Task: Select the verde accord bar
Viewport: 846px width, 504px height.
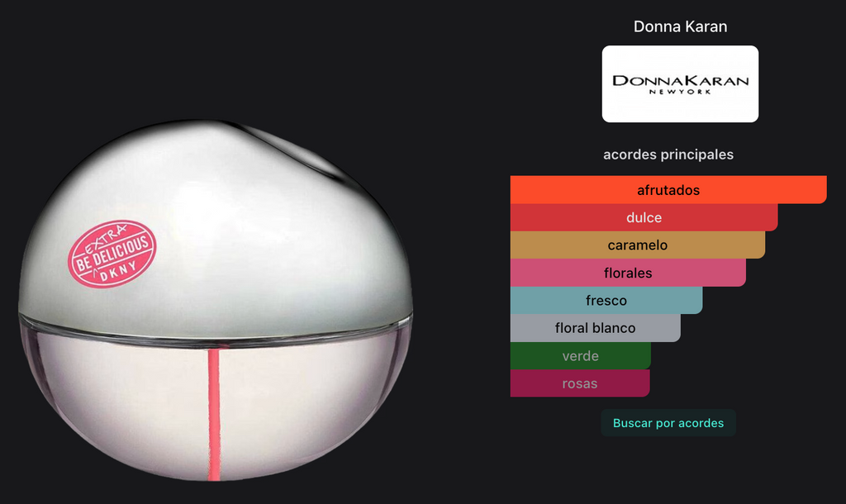Action: pos(580,356)
